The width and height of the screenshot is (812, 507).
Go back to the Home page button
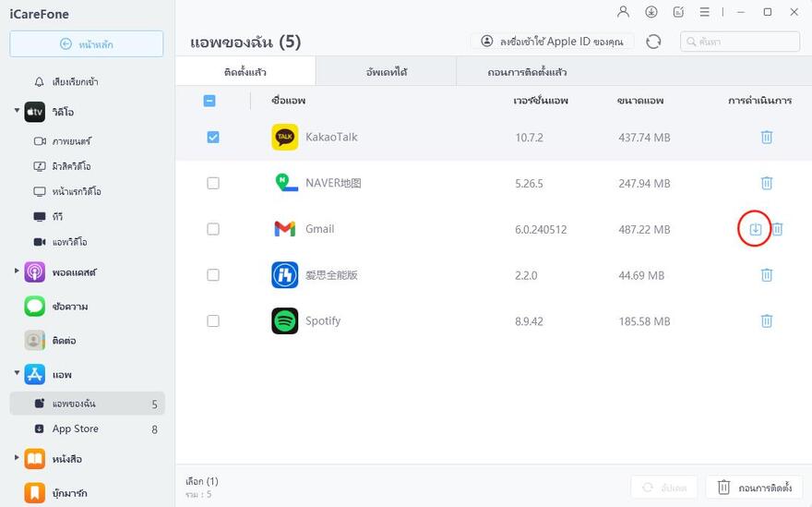87,44
